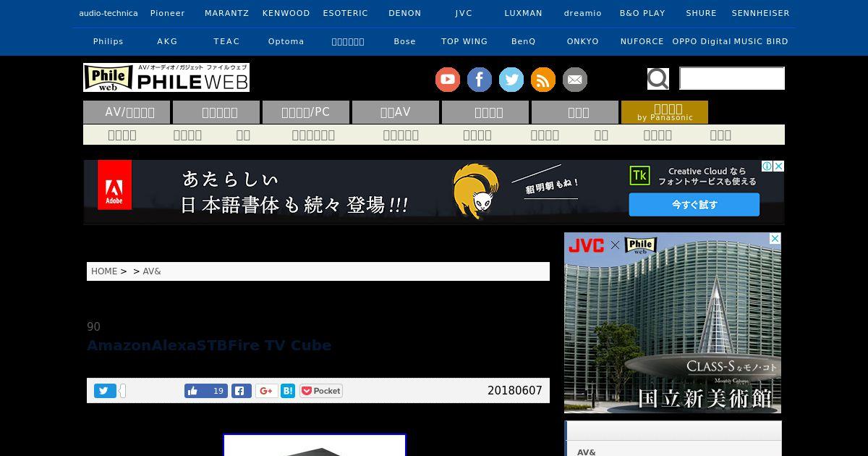This screenshot has height=456, width=868.
Task: Click the green Tk Typekit icon
Action: (x=639, y=176)
